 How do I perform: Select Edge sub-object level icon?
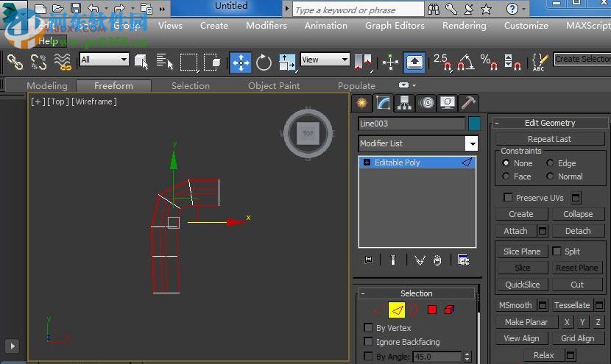tap(396, 310)
